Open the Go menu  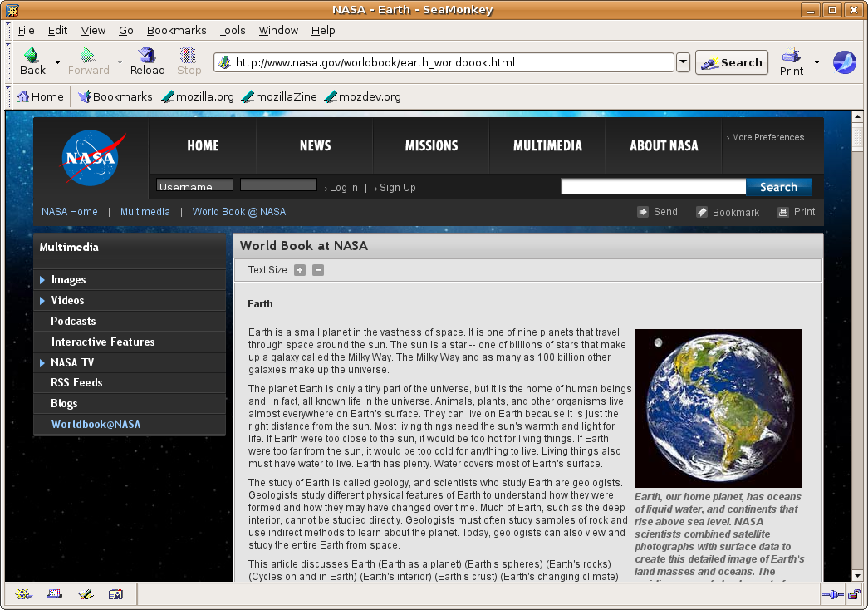(125, 31)
